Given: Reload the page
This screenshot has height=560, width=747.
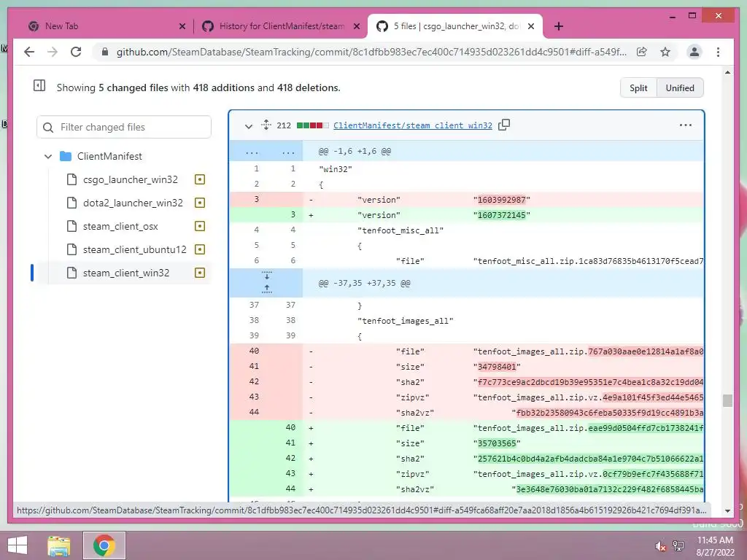Looking at the screenshot, I should 76,52.
